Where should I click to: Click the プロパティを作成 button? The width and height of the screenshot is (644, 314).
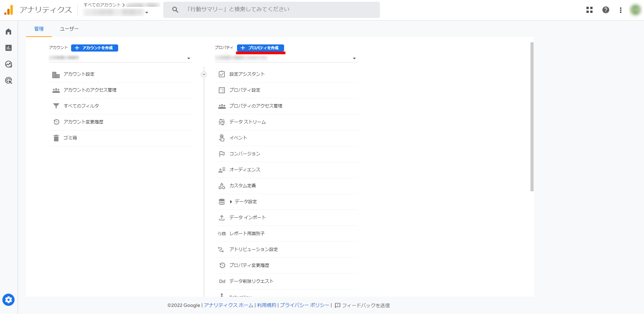pos(260,48)
